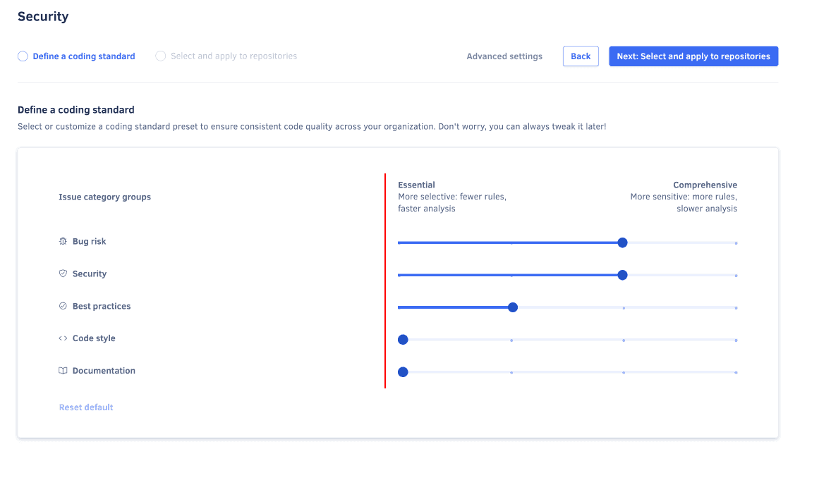The height and width of the screenshot is (504, 819).
Task: Set Documentation slider to Comprehensive end
Action: 736,372
